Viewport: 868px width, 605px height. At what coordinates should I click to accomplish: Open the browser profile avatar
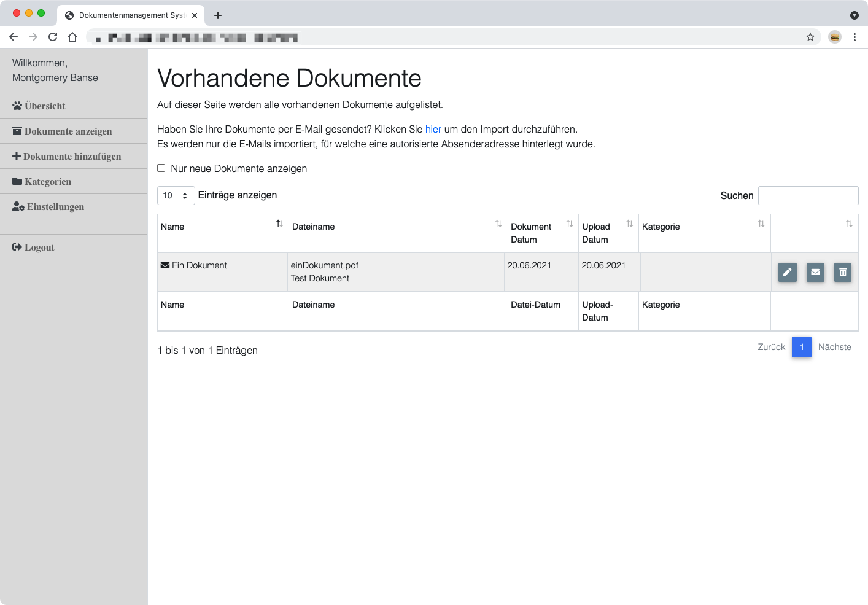(x=835, y=37)
